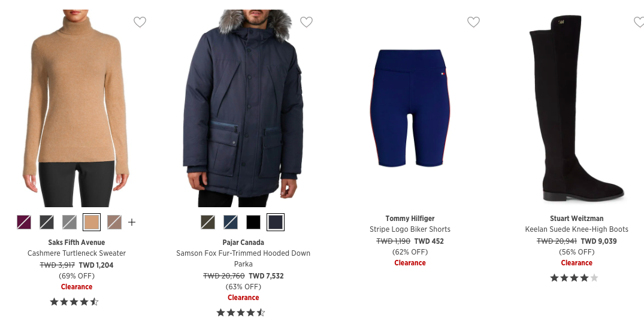Choose the taupe sweater color swatch
This screenshot has height=321, width=644.
[114, 222]
